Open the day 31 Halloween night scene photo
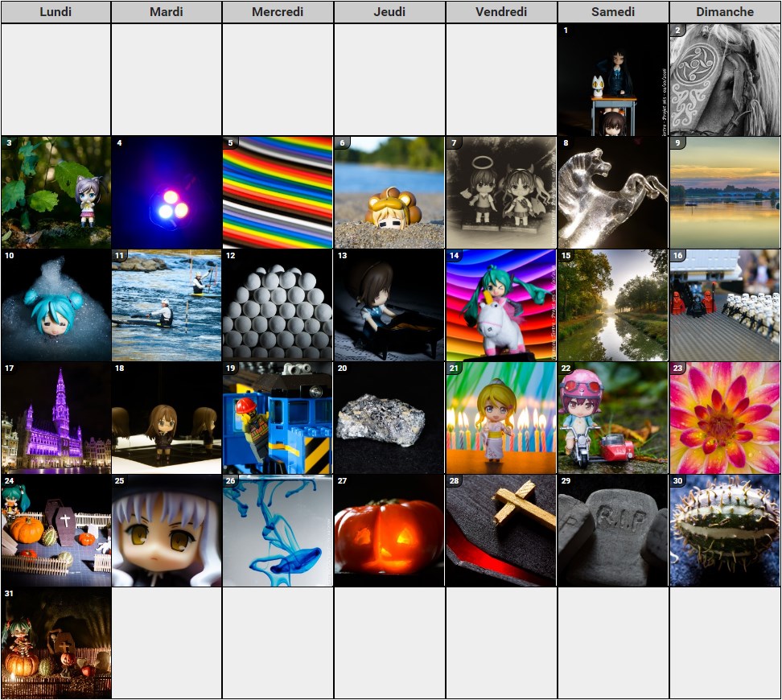This screenshot has width=782, height=700. [x=56, y=643]
